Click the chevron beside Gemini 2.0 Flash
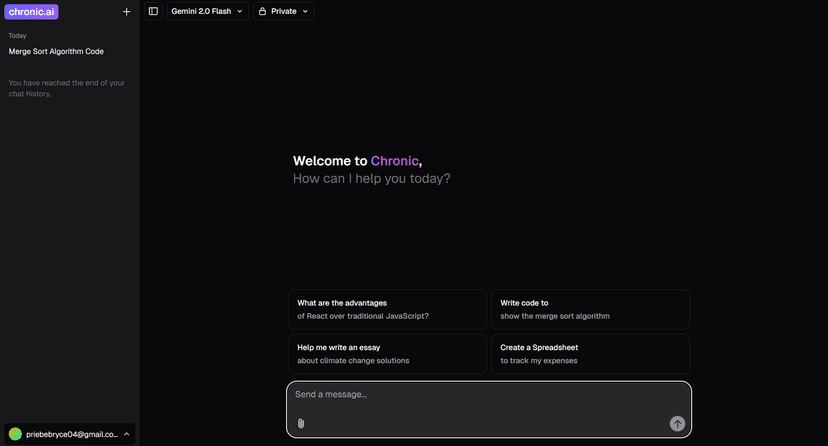Viewport: 828px width, 446px height. 240,11
